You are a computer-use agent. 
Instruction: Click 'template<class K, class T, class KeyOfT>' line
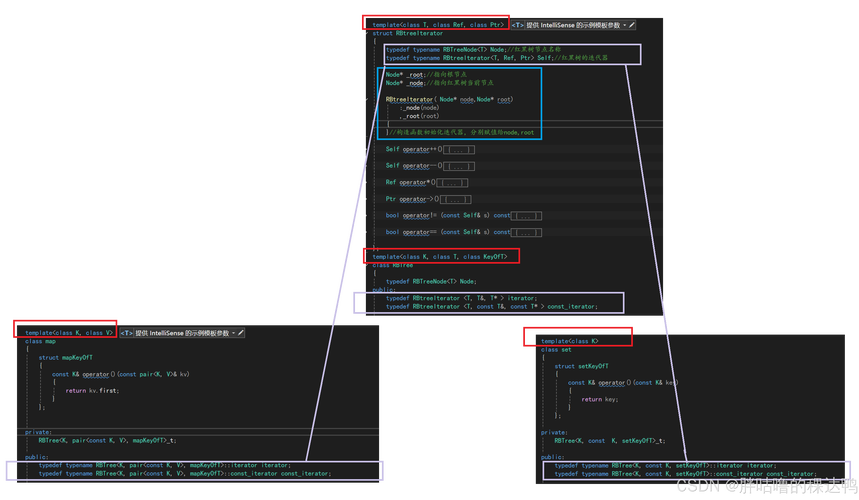(x=440, y=256)
